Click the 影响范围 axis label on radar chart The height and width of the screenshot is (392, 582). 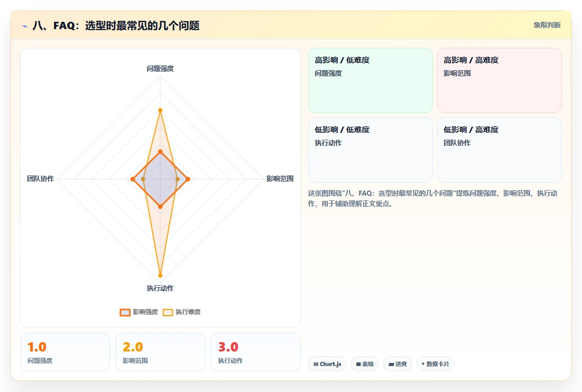(x=280, y=179)
